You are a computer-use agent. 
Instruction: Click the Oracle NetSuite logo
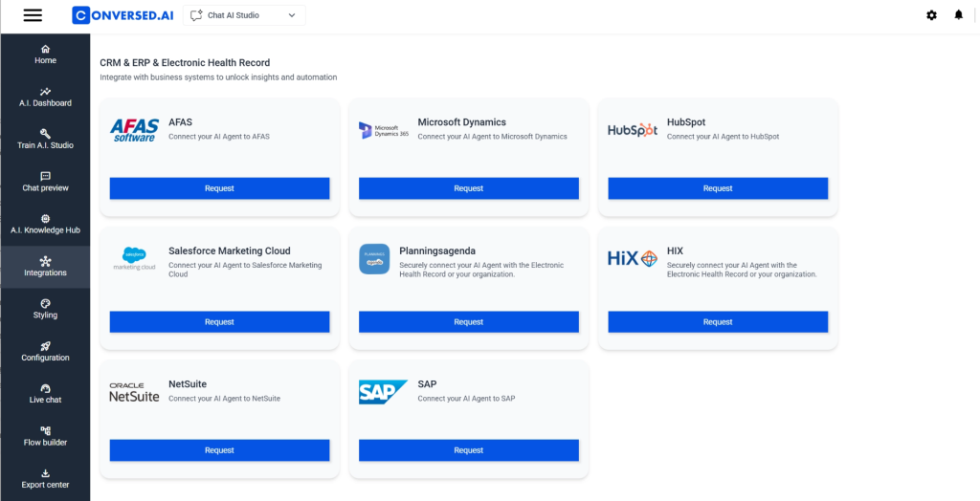pos(134,392)
